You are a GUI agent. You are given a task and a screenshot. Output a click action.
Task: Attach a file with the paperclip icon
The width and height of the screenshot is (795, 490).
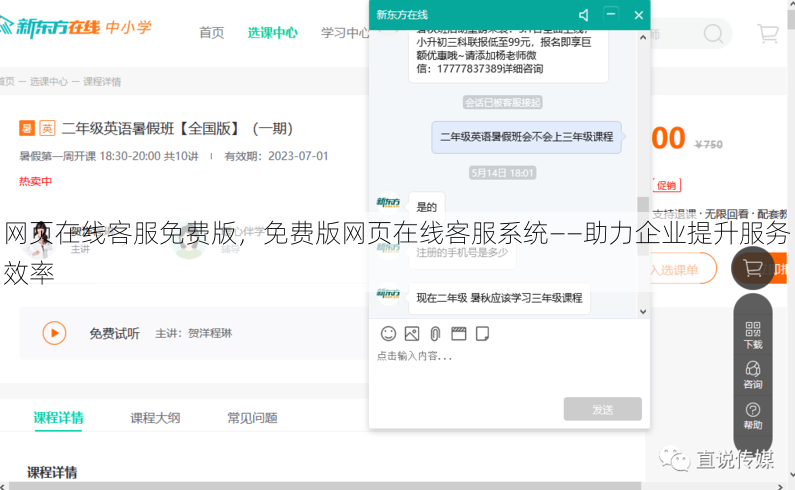[435, 333]
